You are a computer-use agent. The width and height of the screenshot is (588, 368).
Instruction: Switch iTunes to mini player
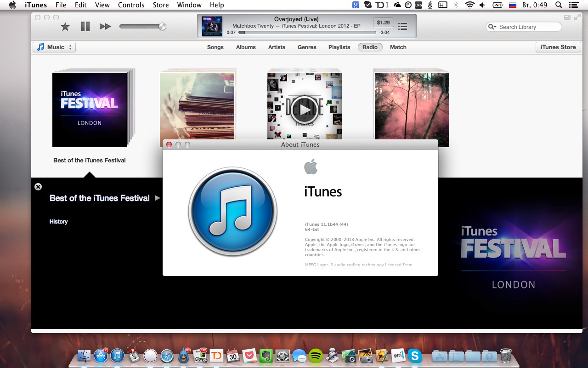(x=566, y=17)
